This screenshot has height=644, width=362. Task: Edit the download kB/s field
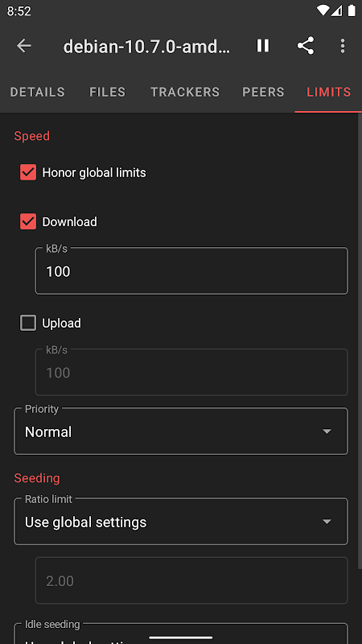[191, 271]
